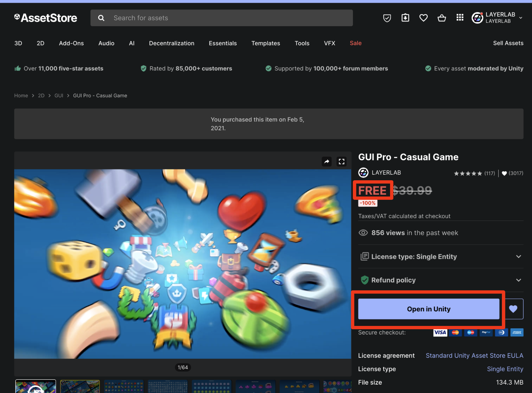The image size is (532, 393).
Task: Open the LAYERLAB account dropdown
Action: click(497, 18)
